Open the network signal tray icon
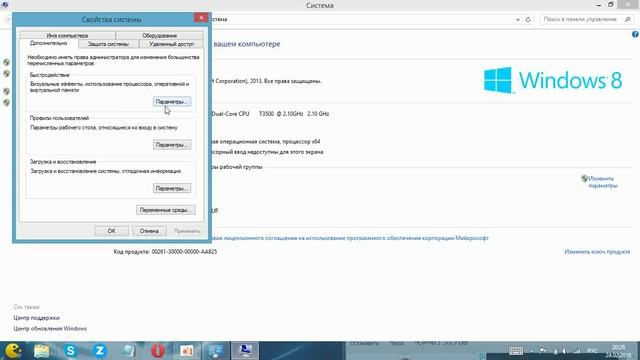The image size is (640, 360). (x=577, y=351)
